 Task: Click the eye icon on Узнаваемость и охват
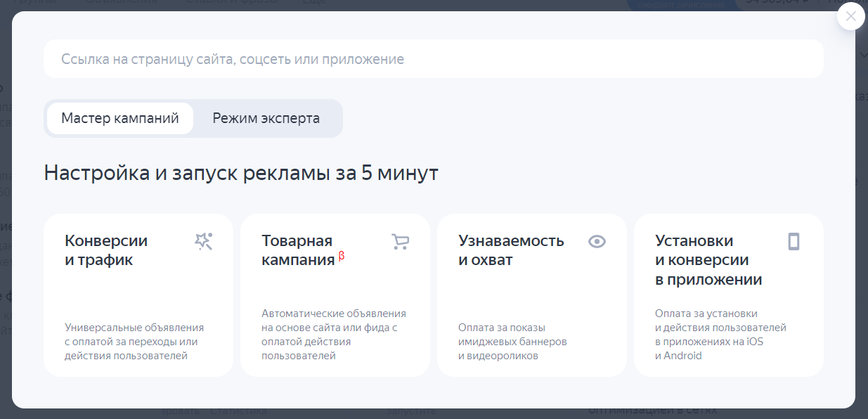(597, 242)
